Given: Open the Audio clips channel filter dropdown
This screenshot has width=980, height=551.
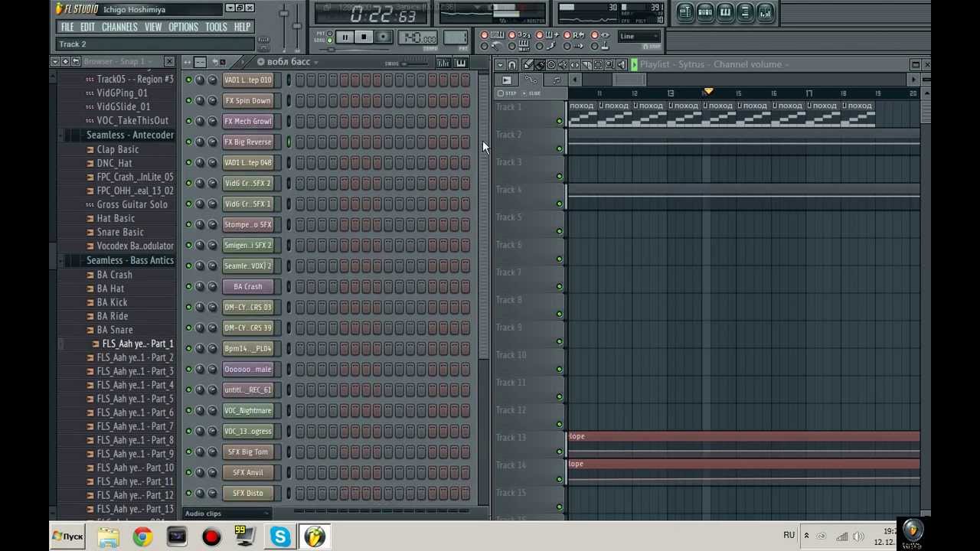Looking at the screenshot, I should [x=227, y=513].
